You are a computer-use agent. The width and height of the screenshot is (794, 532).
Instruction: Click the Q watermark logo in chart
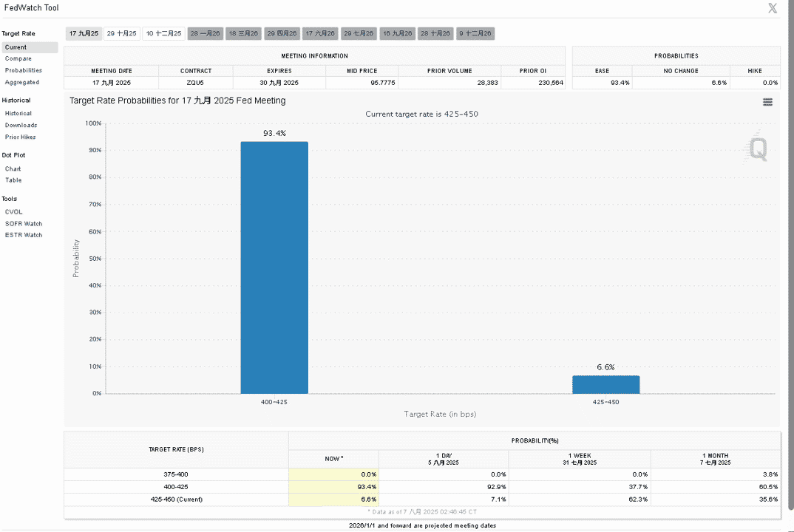click(758, 149)
